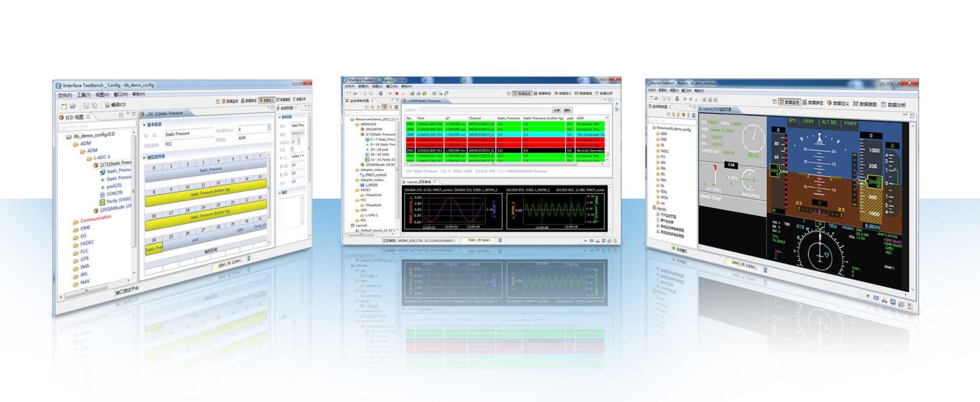Click the 过滤 button above the data table
The width and height of the screenshot is (980, 402).
pos(556,110)
